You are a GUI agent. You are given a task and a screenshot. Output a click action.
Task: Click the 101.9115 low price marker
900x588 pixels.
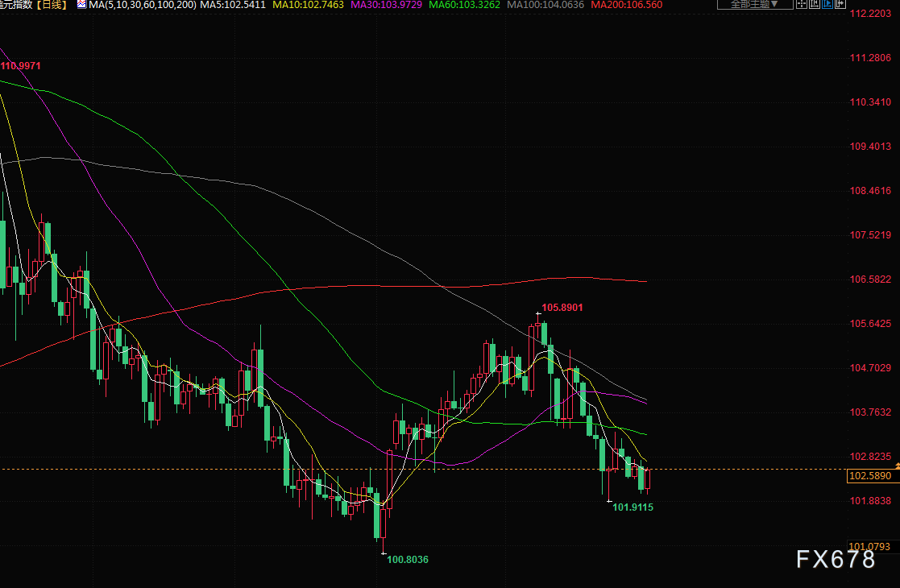632,507
